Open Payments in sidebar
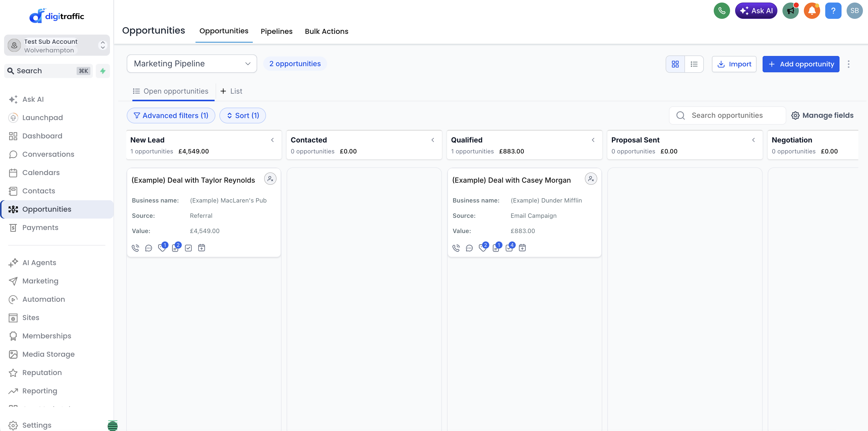Screen dimensions: 868x431 (x=57, y=228)
